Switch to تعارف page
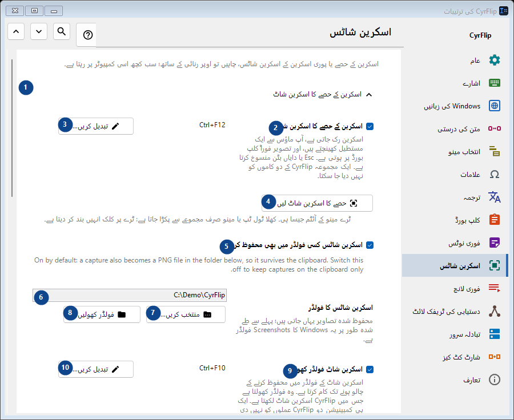The image size is (514, 420). 455,379
